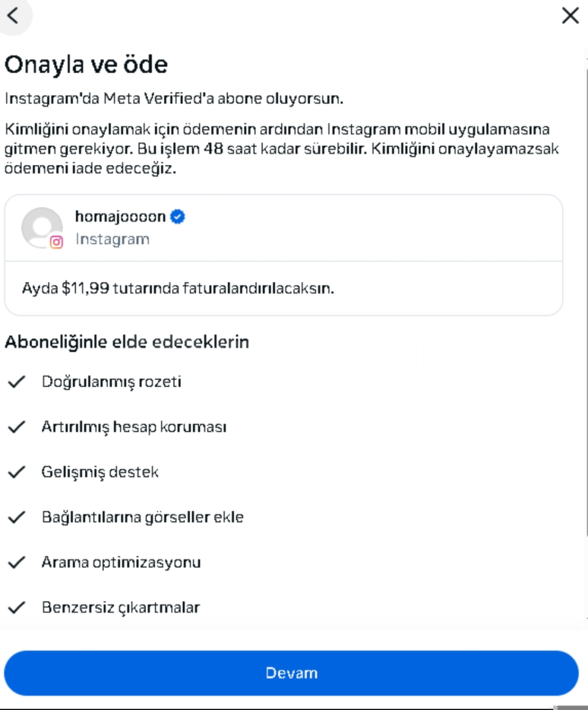The width and height of the screenshot is (588, 710).
Task: Click the Ayda $11,99 billing line
Action: coord(178,289)
